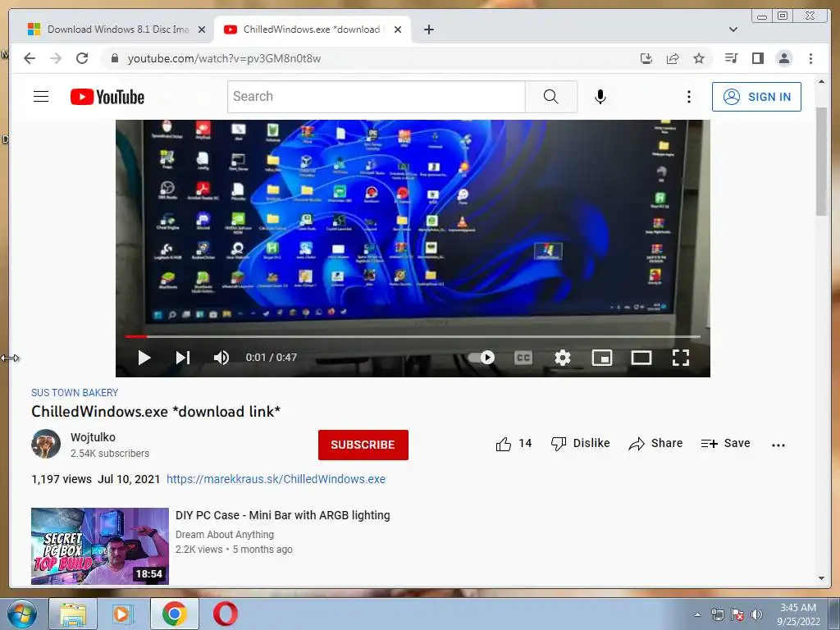Open the video settings gear
Screen dimensions: 840x630
pos(563,358)
